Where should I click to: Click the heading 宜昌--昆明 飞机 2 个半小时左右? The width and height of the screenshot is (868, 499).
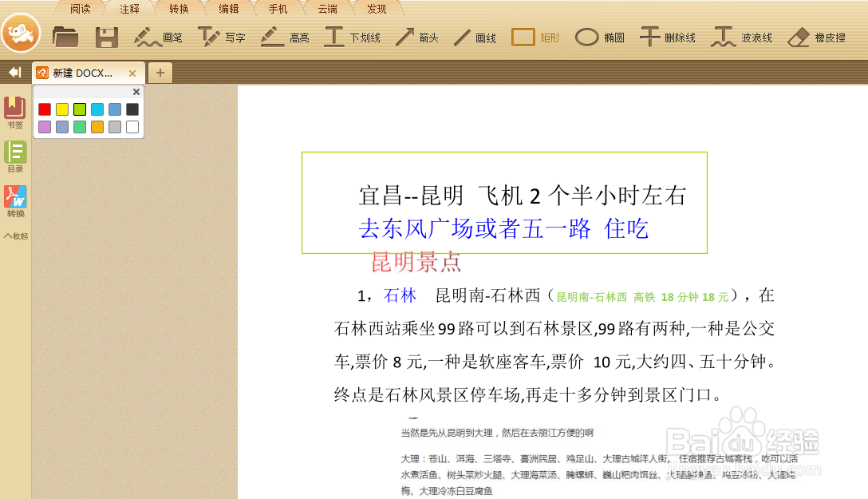[x=522, y=196]
